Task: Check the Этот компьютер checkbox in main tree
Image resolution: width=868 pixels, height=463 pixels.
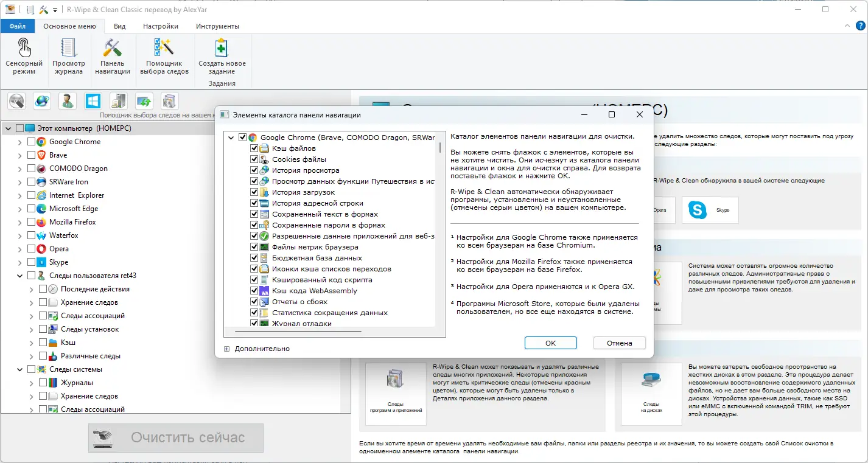Action: point(20,128)
